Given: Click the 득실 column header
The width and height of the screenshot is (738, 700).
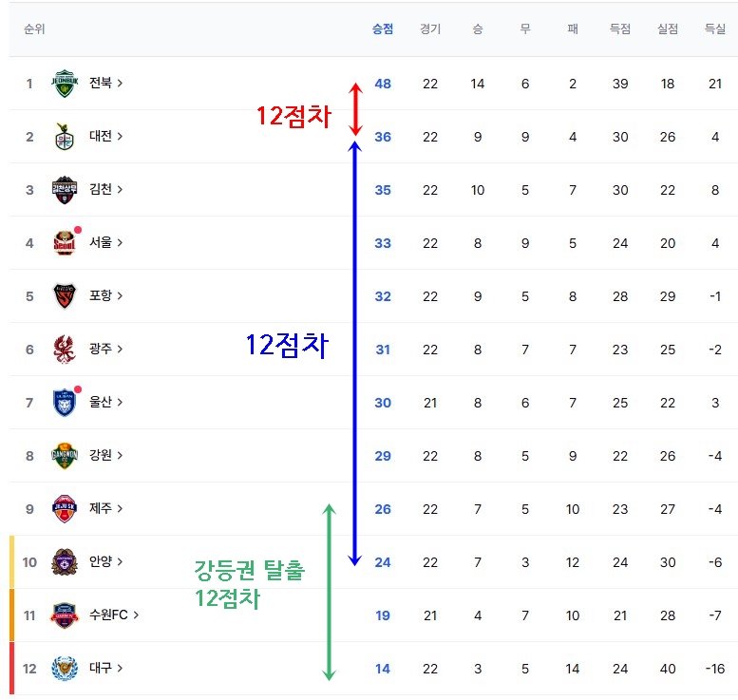Looking at the screenshot, I should coord(715,28).
